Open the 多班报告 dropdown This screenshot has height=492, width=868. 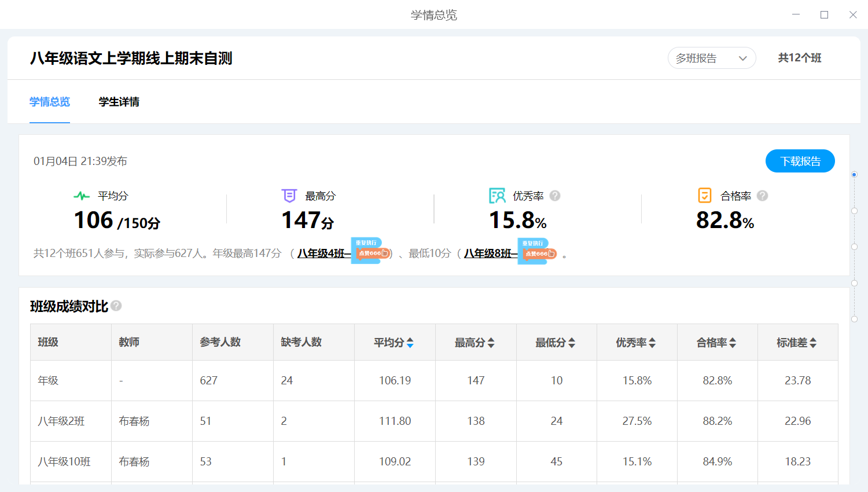point(711,58)
